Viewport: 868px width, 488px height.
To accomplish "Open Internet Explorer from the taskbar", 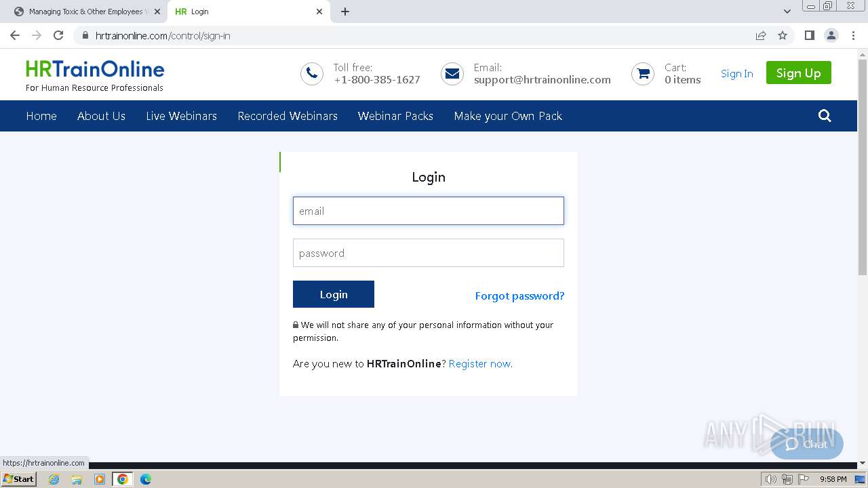I will click(x=54, y=479).
